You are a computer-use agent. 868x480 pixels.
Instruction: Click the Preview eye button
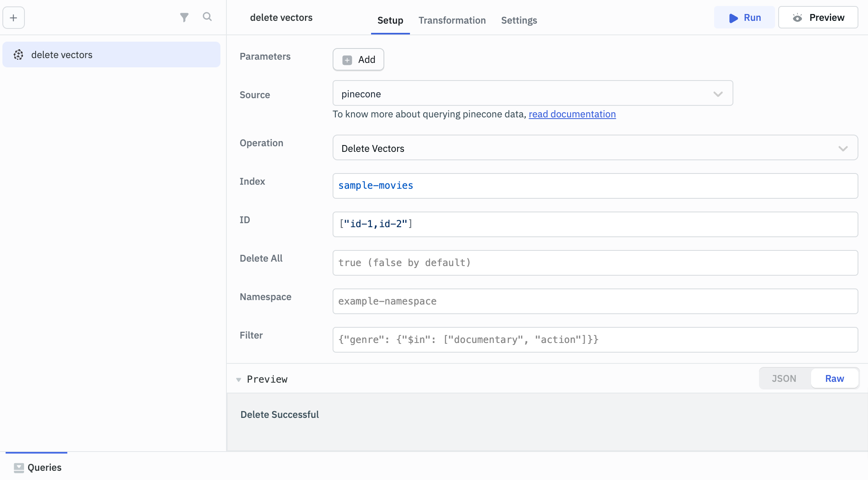coord(818,18)
